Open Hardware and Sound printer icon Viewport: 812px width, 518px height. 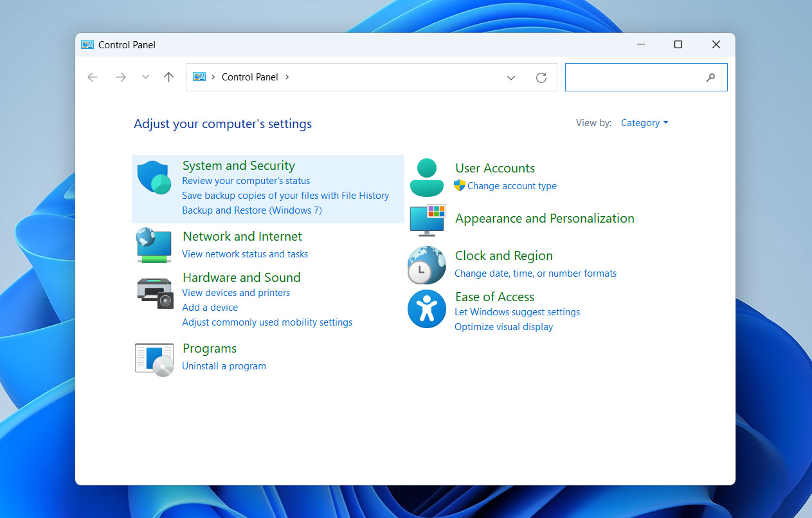click(155, 293)
